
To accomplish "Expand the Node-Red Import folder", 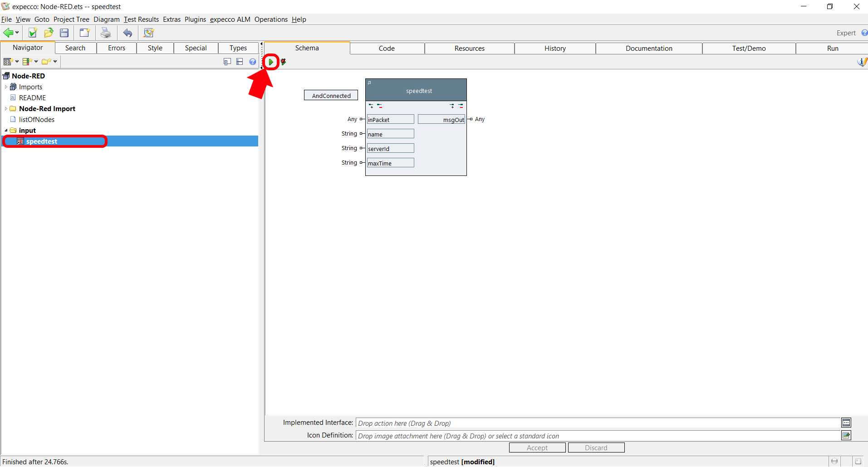I will (6, 109).
